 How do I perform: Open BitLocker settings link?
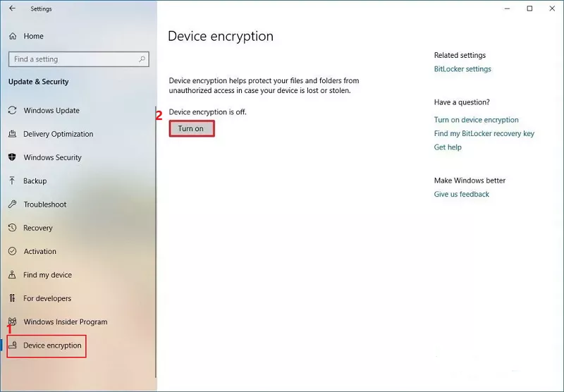tap(462, 69)
